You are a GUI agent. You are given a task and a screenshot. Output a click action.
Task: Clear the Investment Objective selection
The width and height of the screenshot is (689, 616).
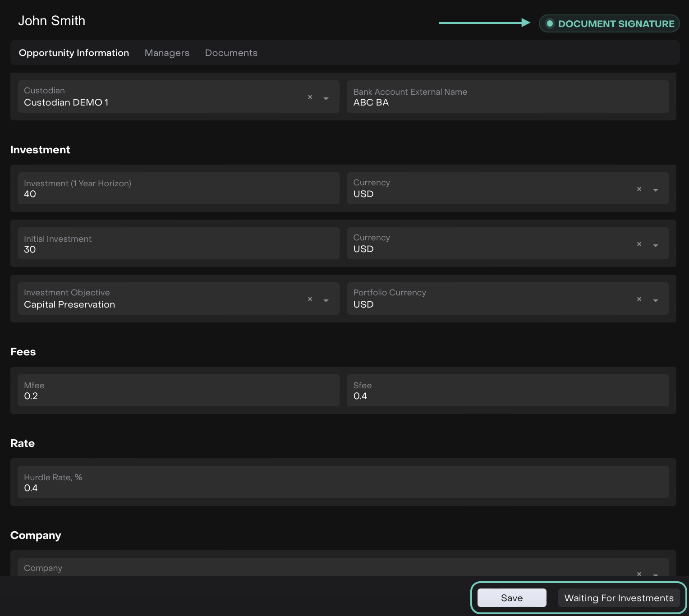310,299
